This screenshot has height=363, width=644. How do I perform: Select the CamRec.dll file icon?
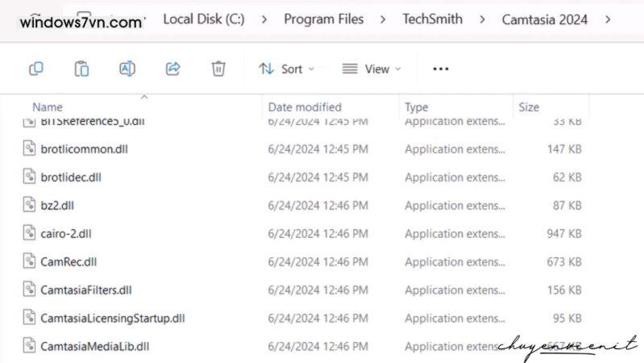[x=28, y=261]
